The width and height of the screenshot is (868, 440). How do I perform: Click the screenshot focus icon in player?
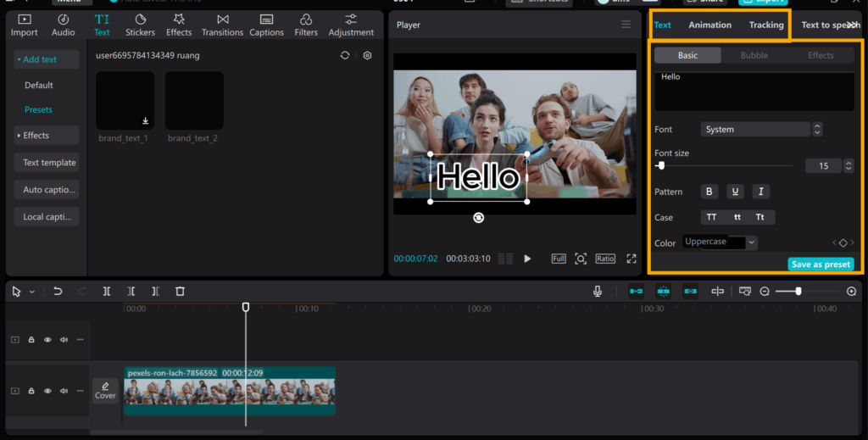click(580, 259)
